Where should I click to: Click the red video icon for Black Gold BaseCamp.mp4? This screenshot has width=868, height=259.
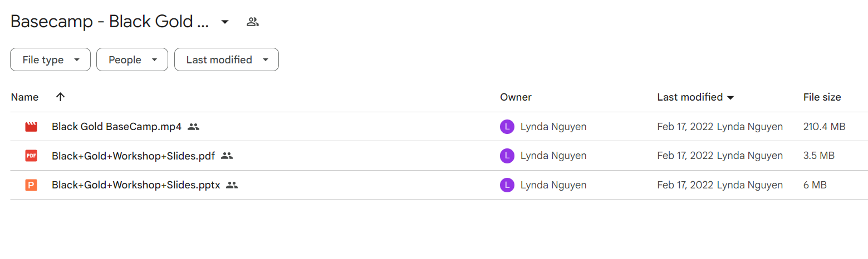coord(31,127)
